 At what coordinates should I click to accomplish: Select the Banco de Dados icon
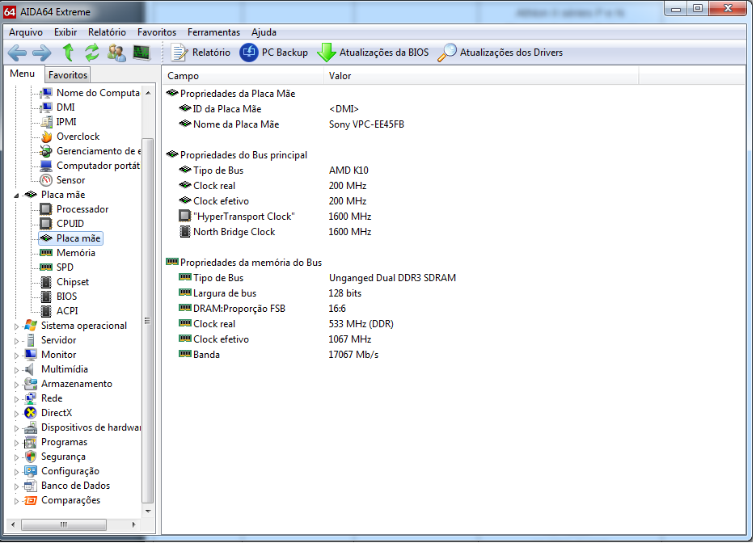point(31,486)
